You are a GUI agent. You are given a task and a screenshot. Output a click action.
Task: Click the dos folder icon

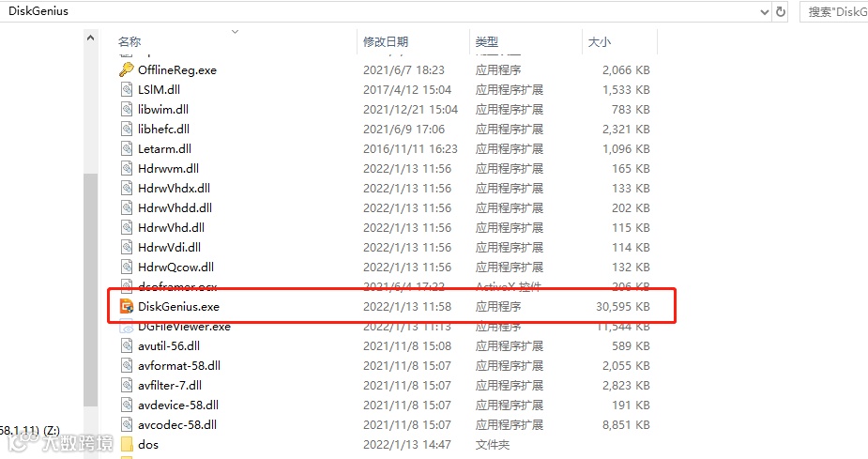127,444
